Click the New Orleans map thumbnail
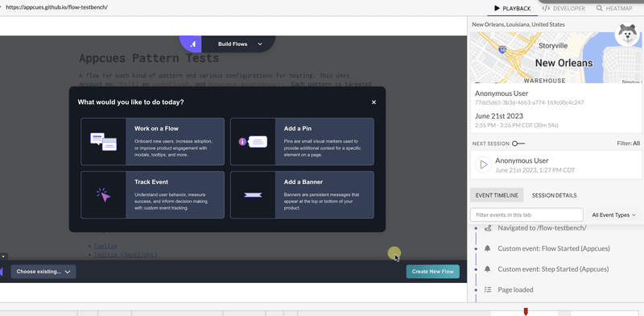The image size is (644, 316). click(556, 57)
